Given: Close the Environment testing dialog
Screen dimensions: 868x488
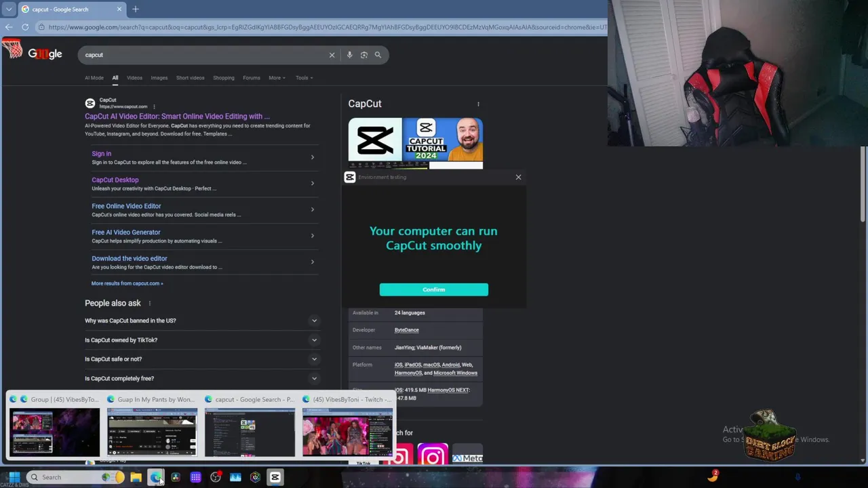Looking at the screenshot, I should point(518,177).
